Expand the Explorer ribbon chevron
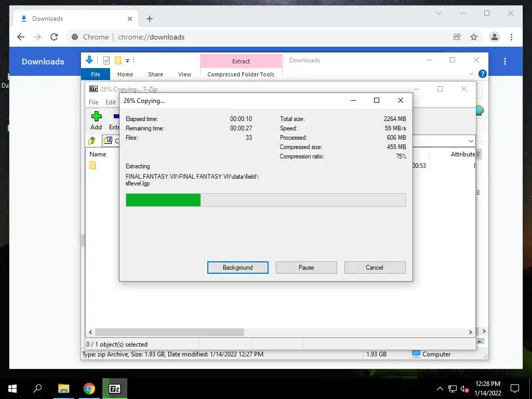 coord(471,74)
